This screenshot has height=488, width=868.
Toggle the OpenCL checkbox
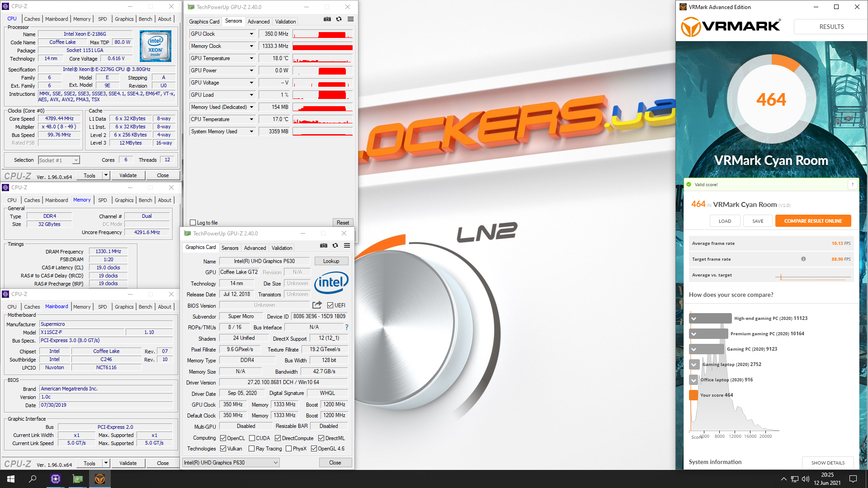(x=223, y=438)
